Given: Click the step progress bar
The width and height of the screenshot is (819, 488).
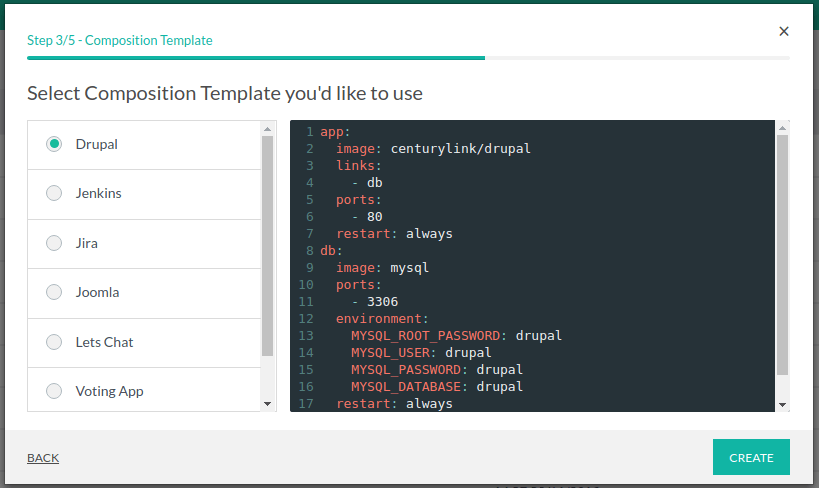Looking at the screenshot, I should [408, 58].
